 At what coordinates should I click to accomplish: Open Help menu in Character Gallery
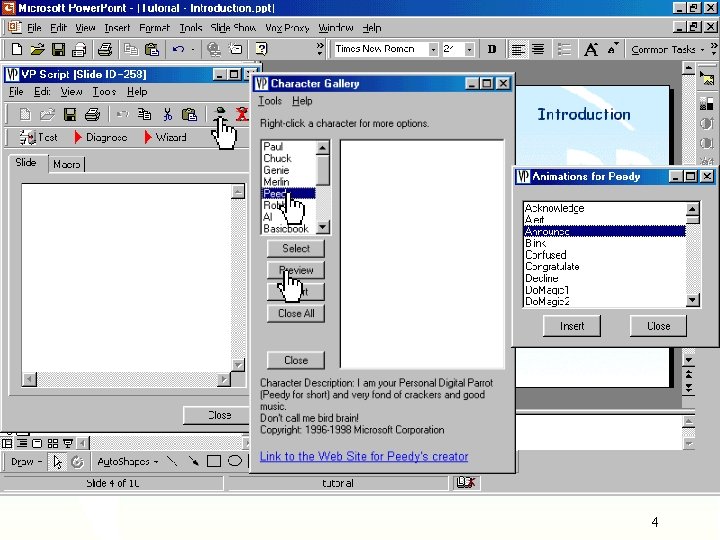(x=302, y=101)
